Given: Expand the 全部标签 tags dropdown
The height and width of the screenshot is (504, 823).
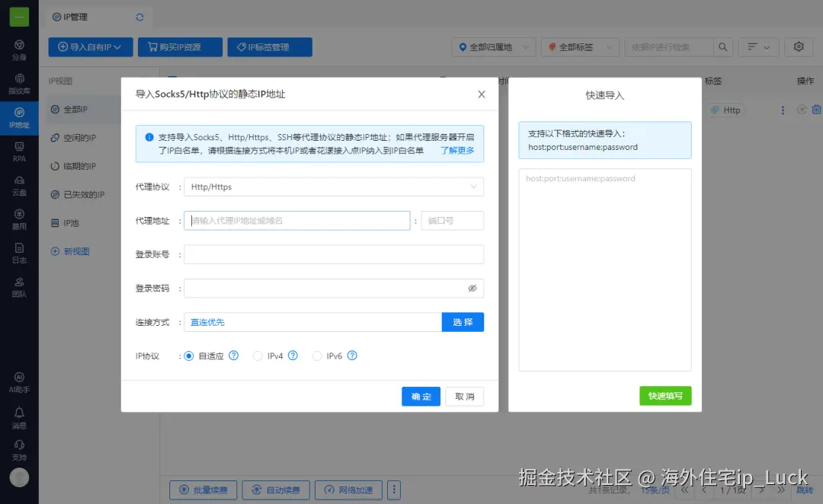Looking at the screenshot, I should (x=580, y=46).
